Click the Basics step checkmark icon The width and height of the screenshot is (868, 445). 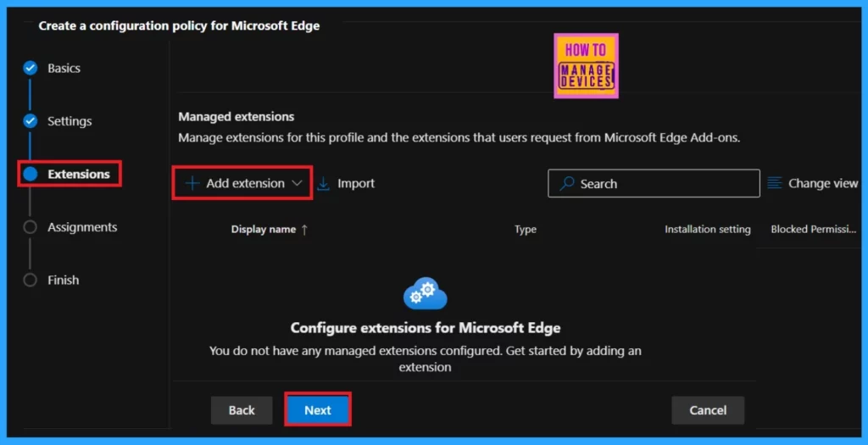point(30,68)
